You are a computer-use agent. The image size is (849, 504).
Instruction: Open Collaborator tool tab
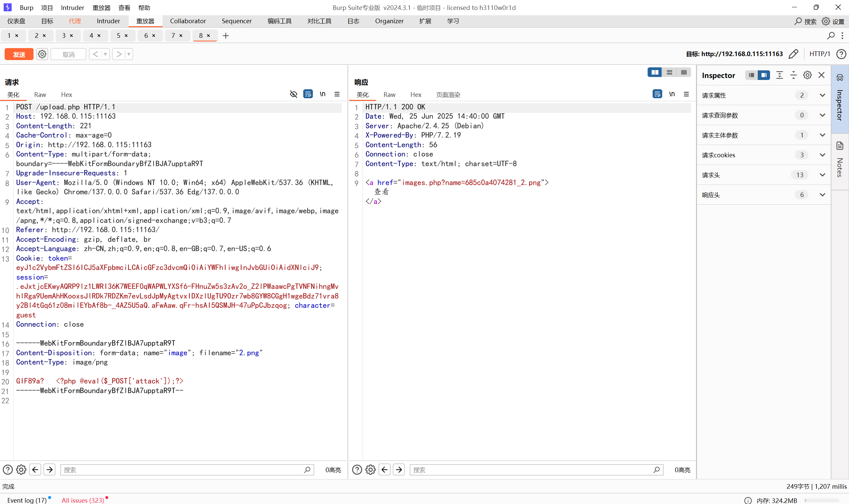pyautogui.click(x=188, y=21)
